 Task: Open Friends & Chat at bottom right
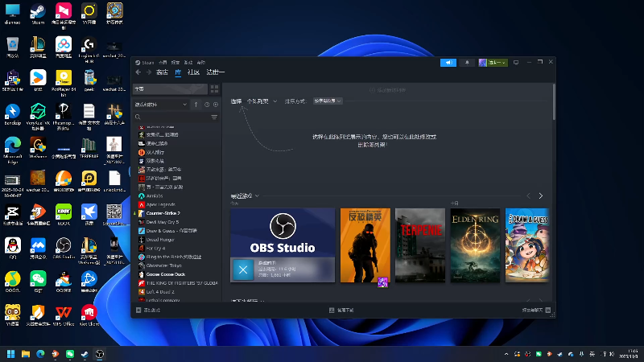(536, 311)
